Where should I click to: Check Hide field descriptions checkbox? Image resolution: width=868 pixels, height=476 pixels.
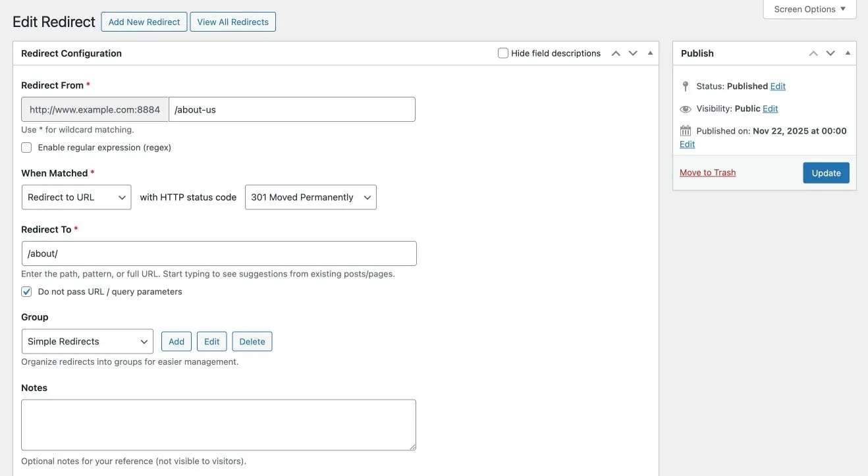click(503, 53)
